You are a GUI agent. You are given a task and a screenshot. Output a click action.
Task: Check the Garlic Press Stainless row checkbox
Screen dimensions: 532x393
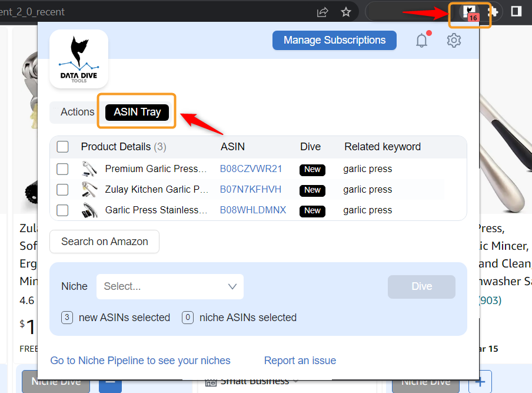(62, 210)
